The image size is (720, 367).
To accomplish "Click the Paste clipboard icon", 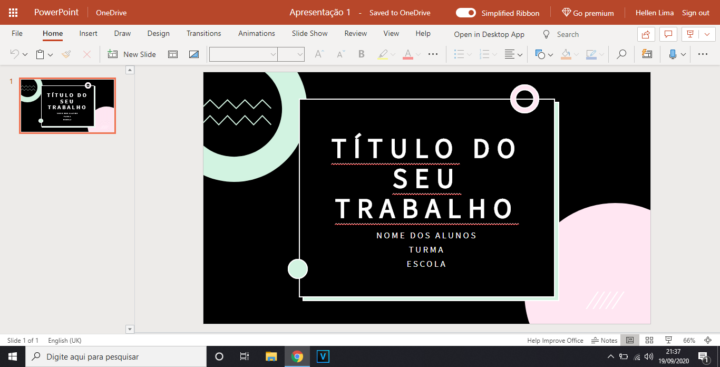I will pyautogui.click(x=40, y=54).
